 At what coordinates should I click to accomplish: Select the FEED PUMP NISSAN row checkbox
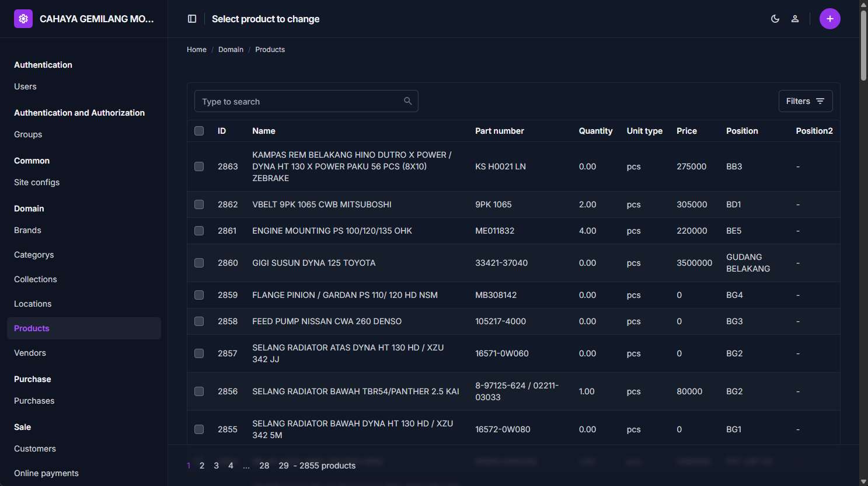(x=199, y=321)
